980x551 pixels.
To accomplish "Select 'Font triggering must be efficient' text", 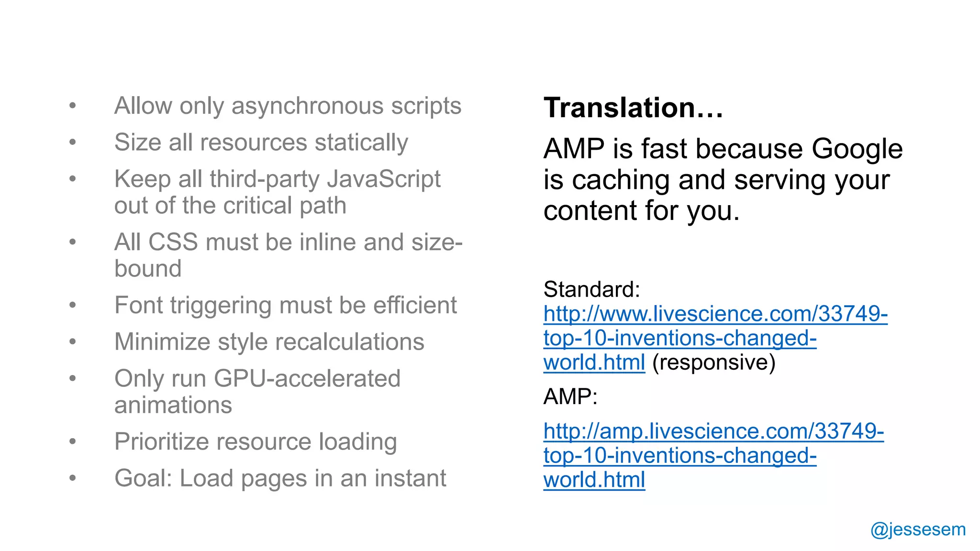I will point(286,306).
